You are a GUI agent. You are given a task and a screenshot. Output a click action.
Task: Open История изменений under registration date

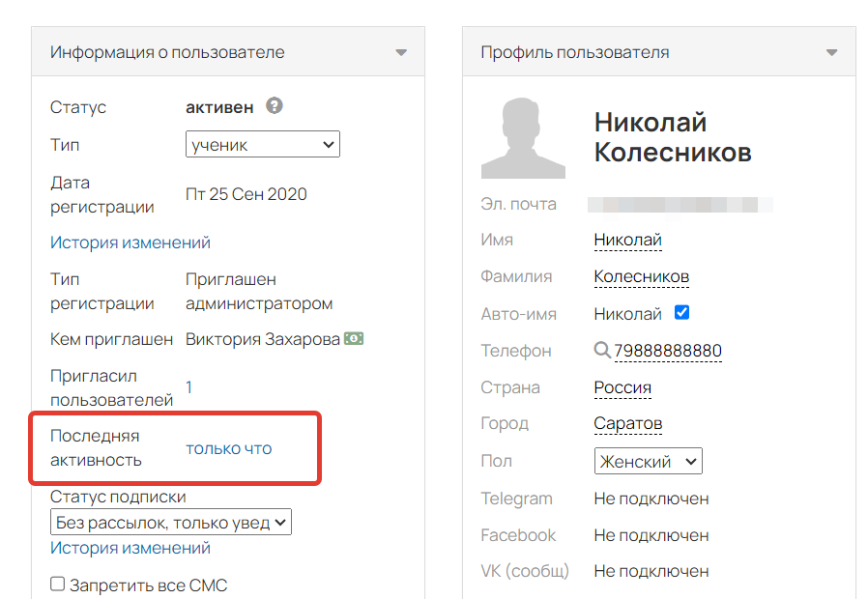130,242
